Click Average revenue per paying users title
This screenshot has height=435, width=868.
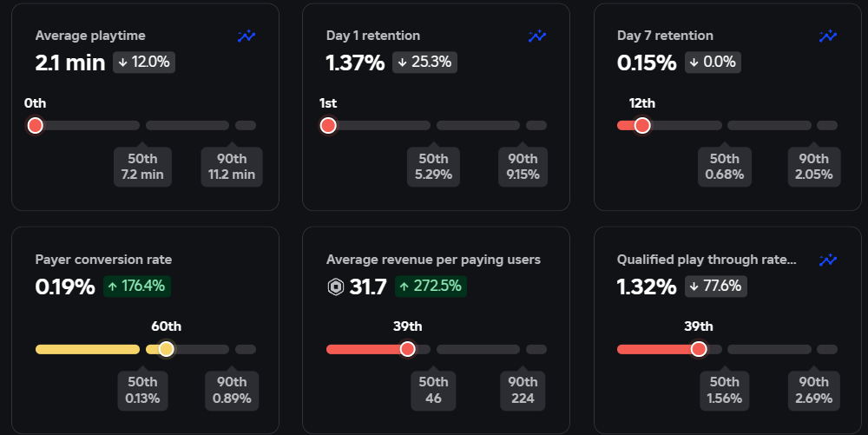coord(433,260)
